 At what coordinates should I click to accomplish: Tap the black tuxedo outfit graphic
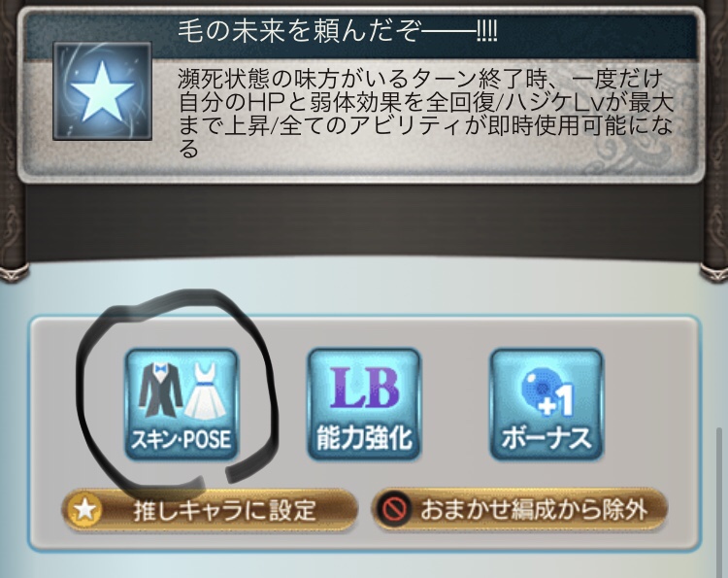click(x=160, y=390)
